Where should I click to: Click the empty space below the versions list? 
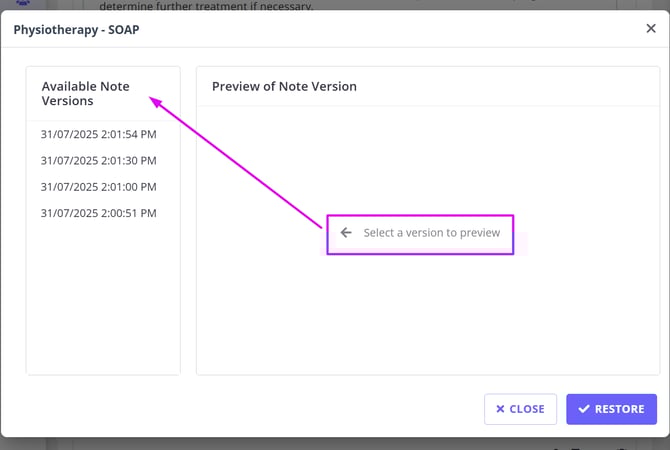pyautogui.click(x=103, y=300)
